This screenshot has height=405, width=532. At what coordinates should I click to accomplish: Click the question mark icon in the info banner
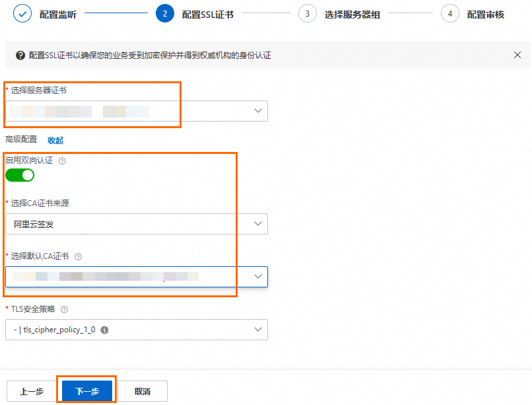point(20,55)
